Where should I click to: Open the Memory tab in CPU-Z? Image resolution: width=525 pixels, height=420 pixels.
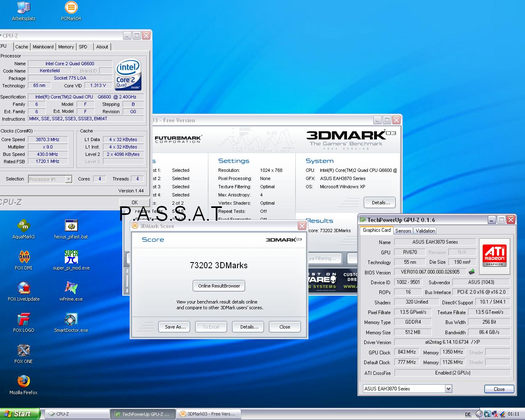point(66,47)
